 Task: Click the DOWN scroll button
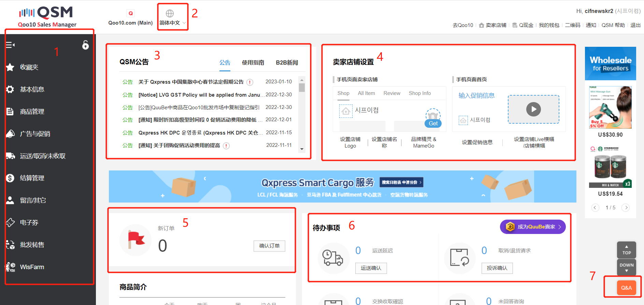coord(627,267)
